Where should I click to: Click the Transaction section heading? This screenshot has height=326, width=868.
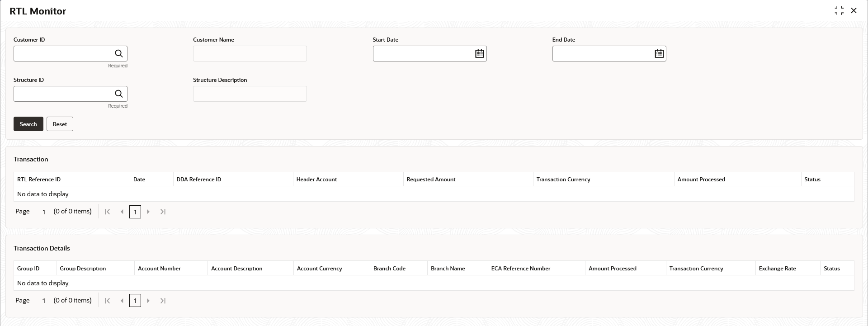pos(31,159)
